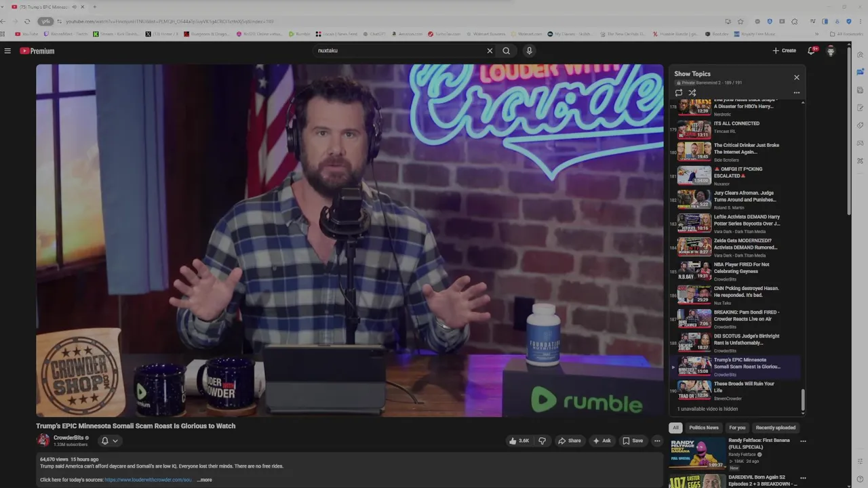
Task: Click the video player to pause
Action: (x=350, y=241)
